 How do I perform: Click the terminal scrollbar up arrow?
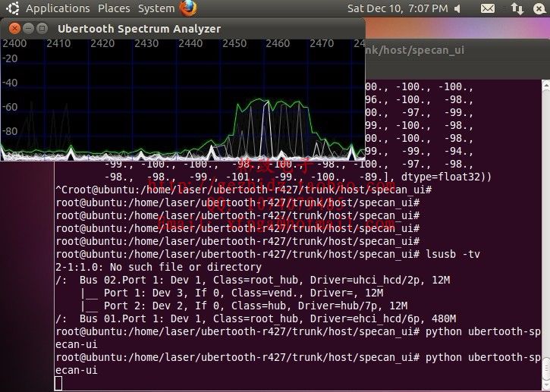[x=545, y=84]
